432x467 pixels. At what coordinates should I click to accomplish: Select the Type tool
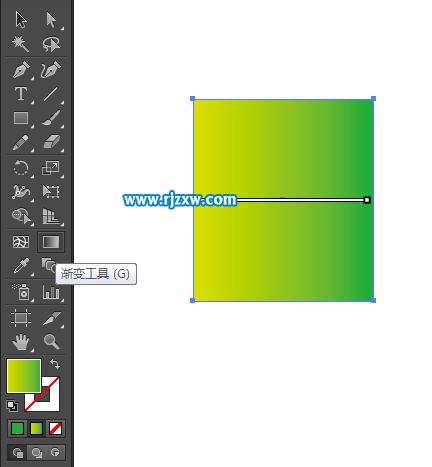[x=21, y=94]
